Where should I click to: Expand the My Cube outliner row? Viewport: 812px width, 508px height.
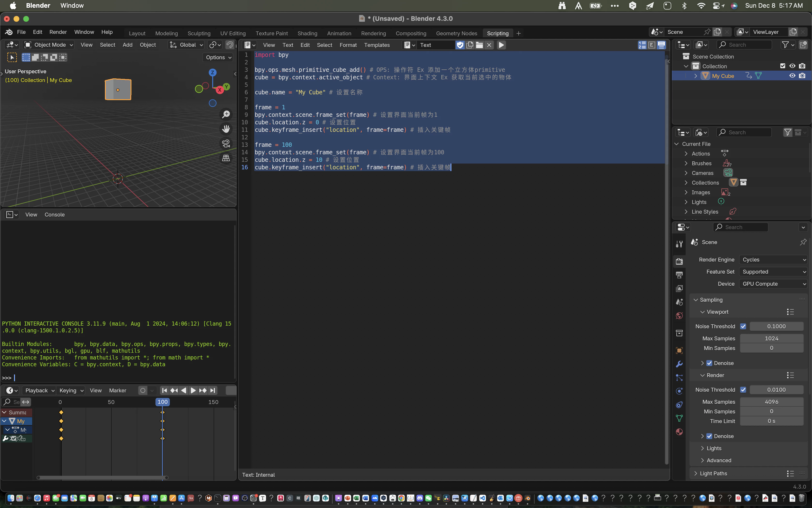click(x=696, y=76)
